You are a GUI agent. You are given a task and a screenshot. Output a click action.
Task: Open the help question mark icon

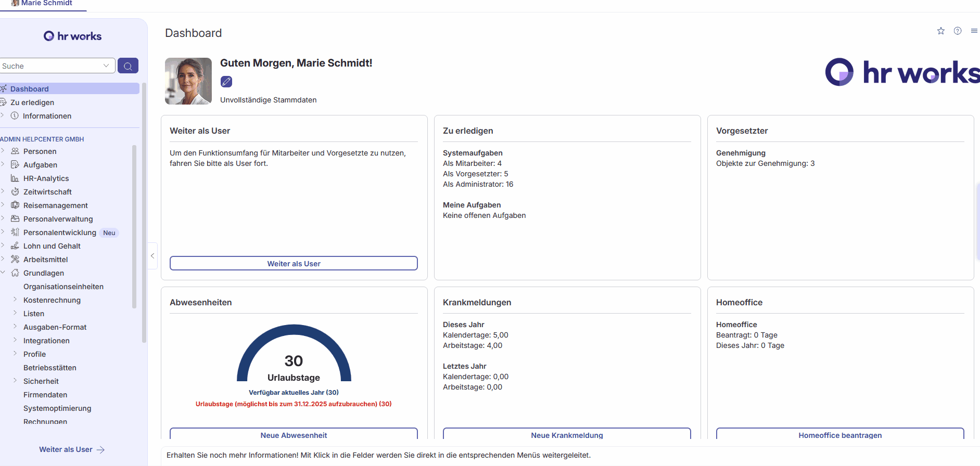957,31
